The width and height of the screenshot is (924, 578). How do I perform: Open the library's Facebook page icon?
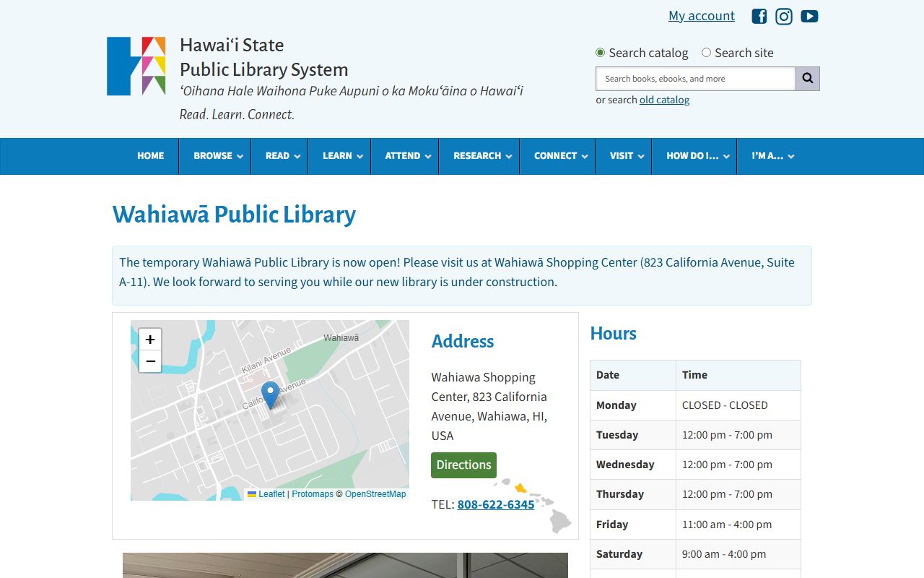[759, 16]
